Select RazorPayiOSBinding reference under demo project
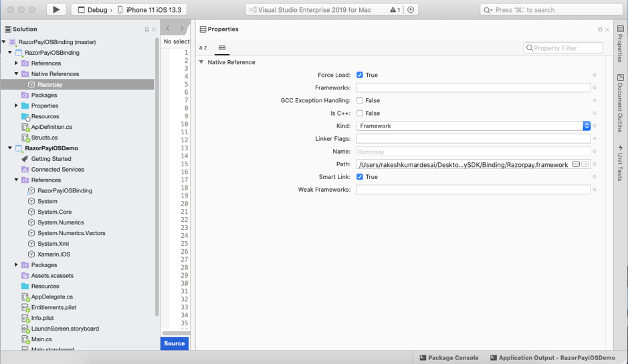This screenshot has height=364, width=628. pos(64,191)
